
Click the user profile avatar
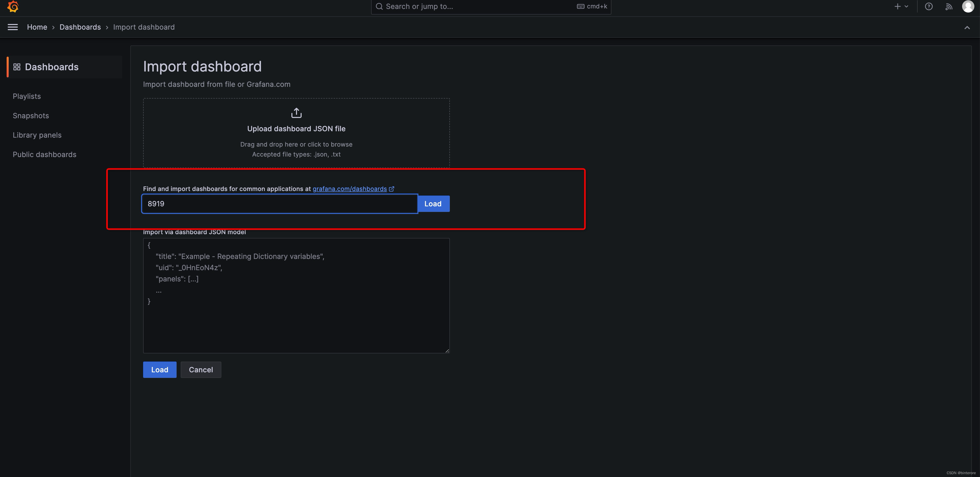click(968, 6)
